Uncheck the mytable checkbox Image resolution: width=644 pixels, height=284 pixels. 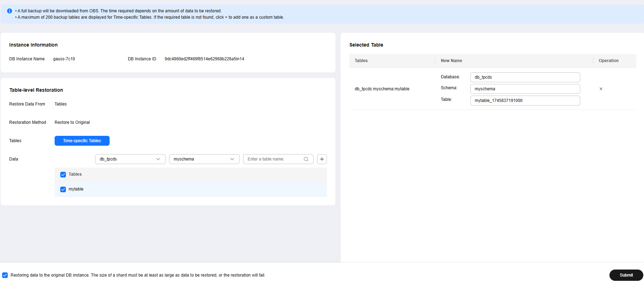coord(63,189)
